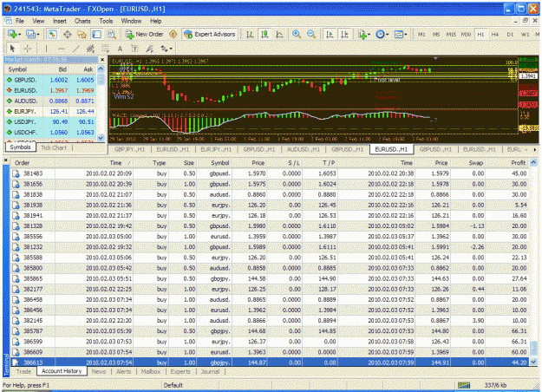Select order 385556 row
Screen dimensions: 542x392
pos(270,237)
